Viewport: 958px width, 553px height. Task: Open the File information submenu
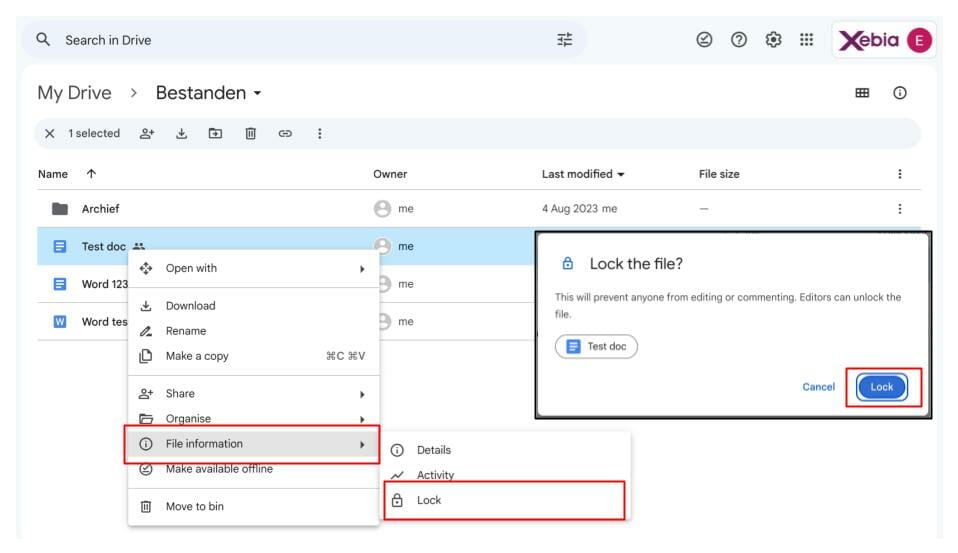point(252,444)
